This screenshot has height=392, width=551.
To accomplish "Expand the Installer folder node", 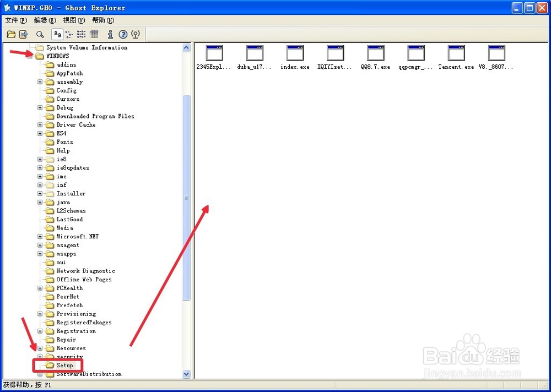I will click(40, 194).
